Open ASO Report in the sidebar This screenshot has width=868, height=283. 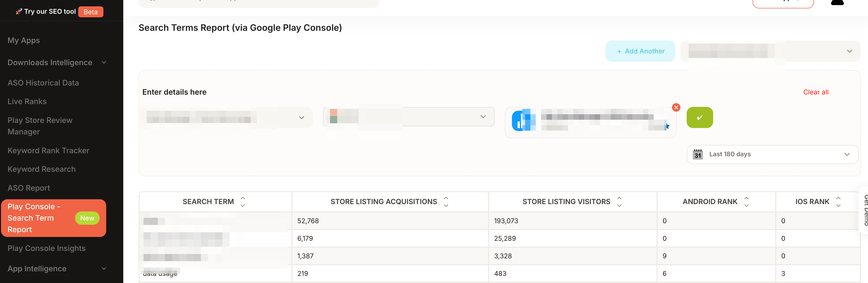29,188
